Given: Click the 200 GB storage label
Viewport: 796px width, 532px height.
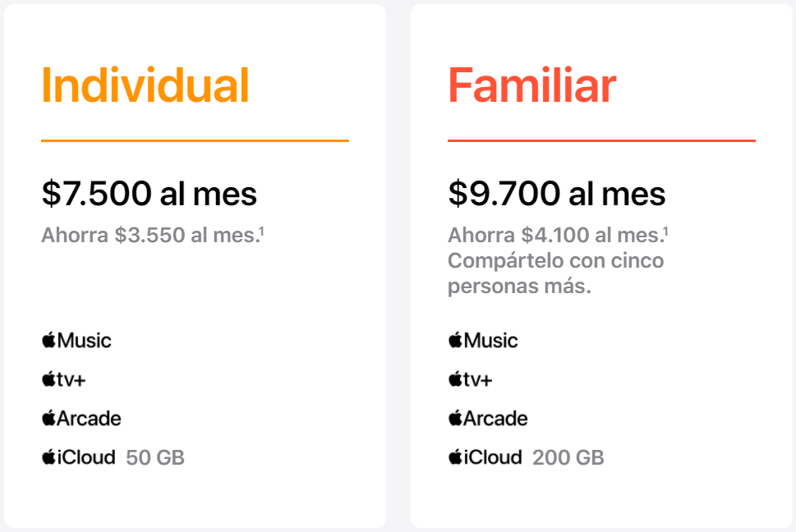Looking at the screenshot, I should coord(568,457).
